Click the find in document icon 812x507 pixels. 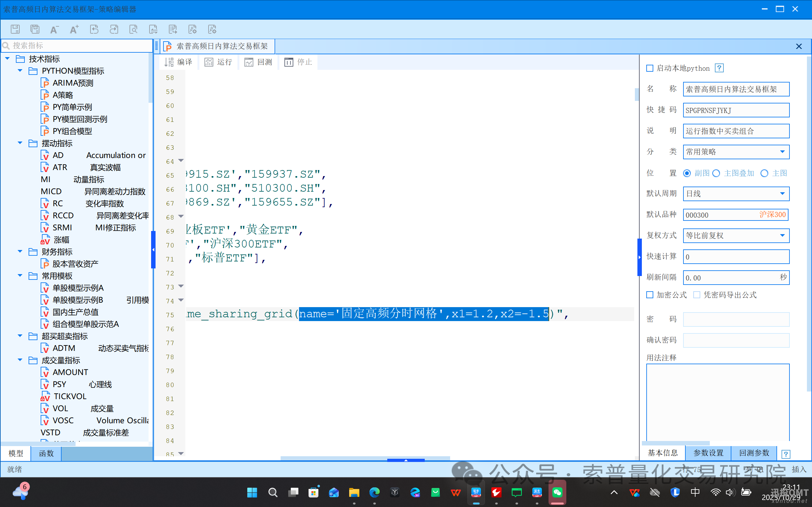pos(134,29)
